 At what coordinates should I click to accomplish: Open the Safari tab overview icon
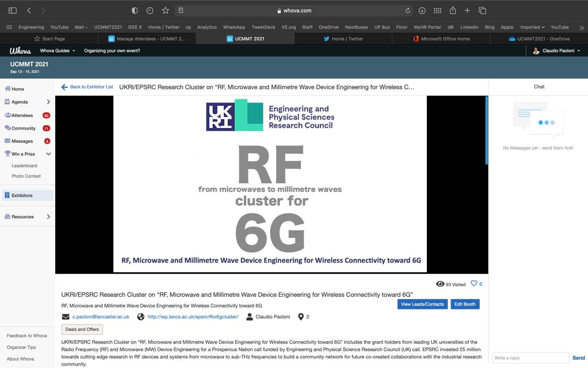(482, 11)
